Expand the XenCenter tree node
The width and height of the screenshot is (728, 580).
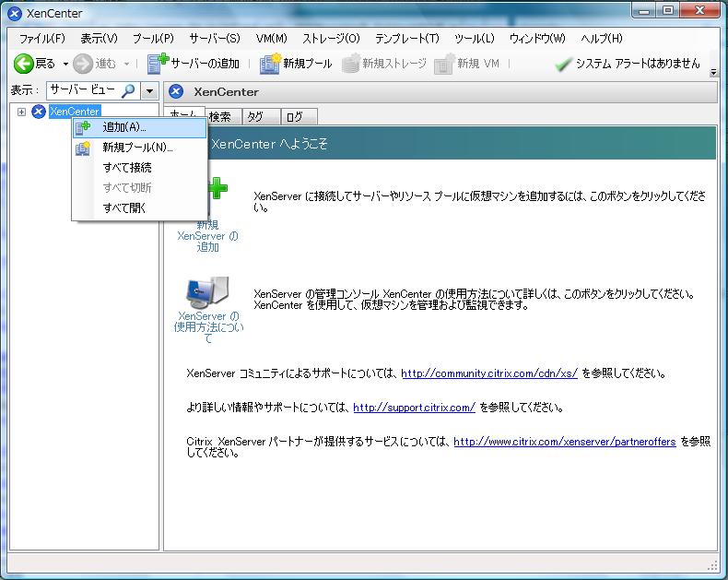[21, 112]
